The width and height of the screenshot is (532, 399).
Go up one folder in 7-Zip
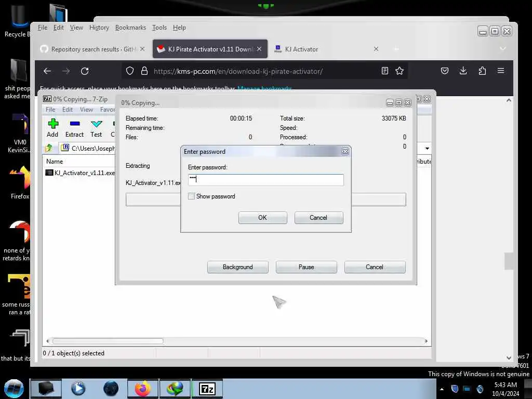pos(49,148)
